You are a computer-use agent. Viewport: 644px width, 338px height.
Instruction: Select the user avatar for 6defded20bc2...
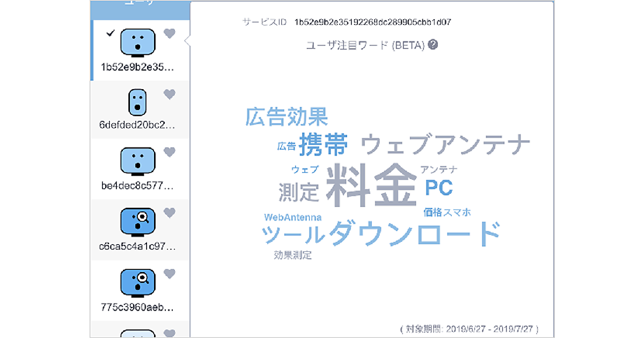point(138,102)
